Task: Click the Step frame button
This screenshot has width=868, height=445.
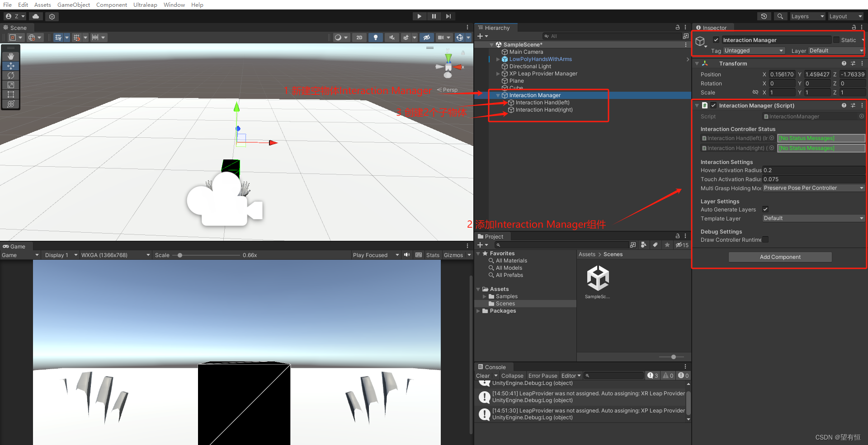Action: click(448, 16)
